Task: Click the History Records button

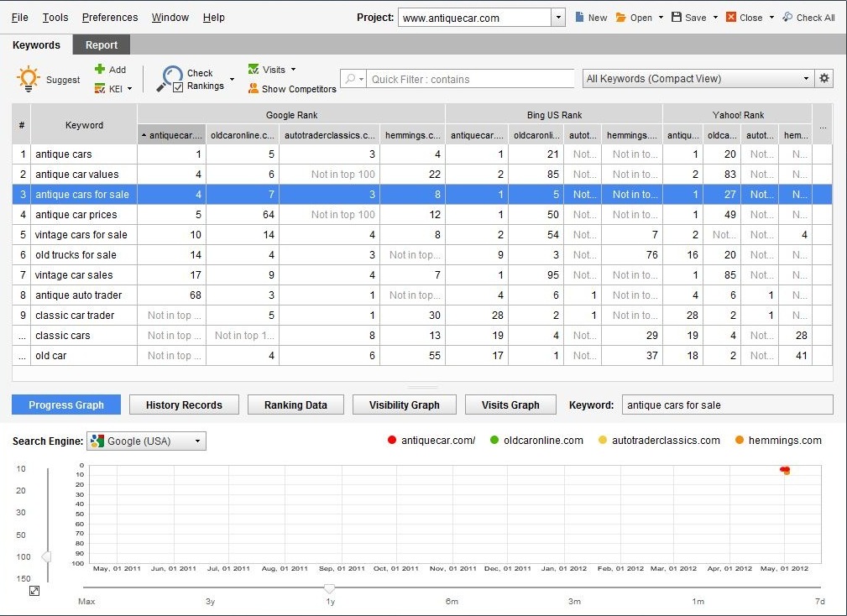Action: (x=184, y=405)
